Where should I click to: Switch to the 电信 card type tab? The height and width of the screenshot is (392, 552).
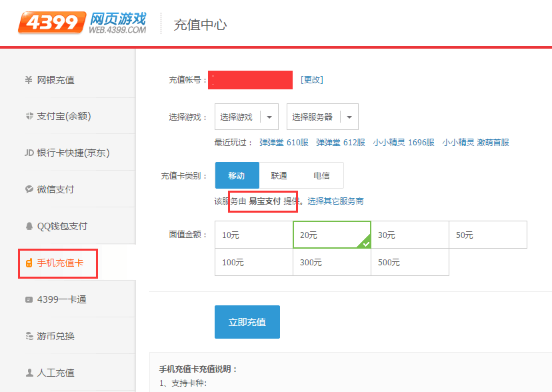point(321,176)
